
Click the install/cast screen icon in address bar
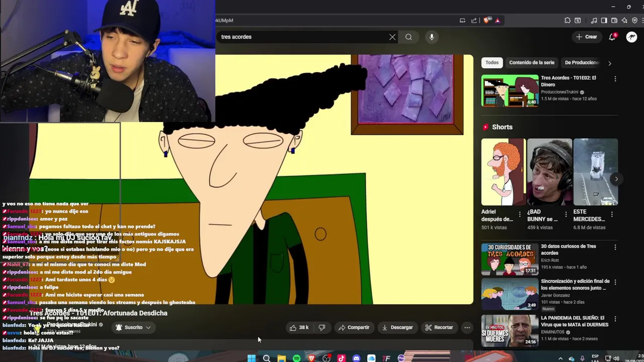coord(462,21)
